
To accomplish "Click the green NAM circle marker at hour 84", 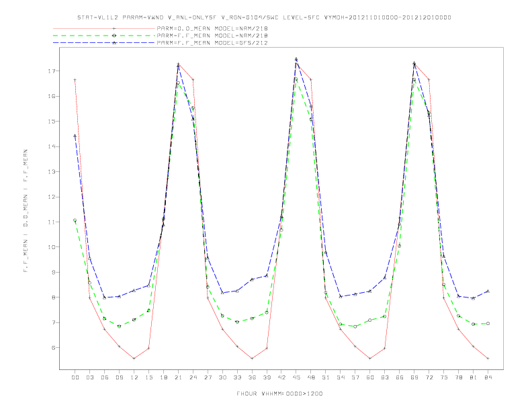I will pos(488,324).
